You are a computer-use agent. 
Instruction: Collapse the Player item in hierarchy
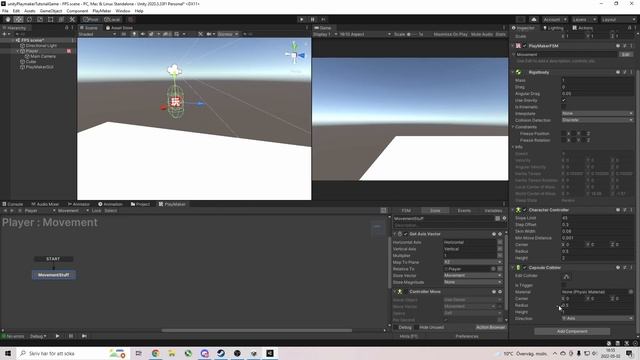(x=18, y=51)
